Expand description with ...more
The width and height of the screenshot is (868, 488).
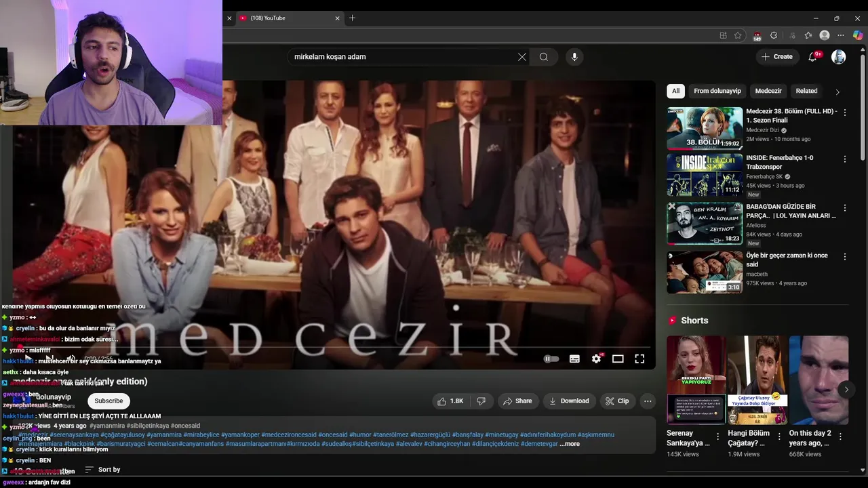click(x=570, y=444)
